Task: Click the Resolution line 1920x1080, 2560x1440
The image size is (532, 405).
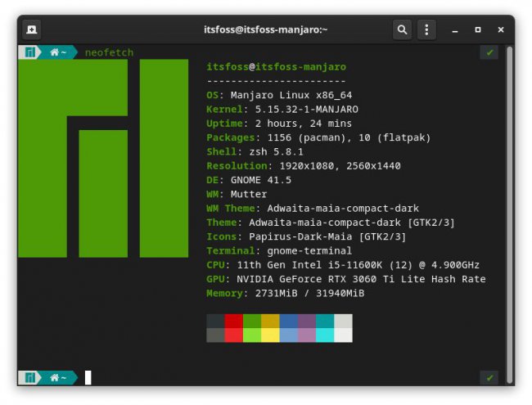Action: [304, 166]
